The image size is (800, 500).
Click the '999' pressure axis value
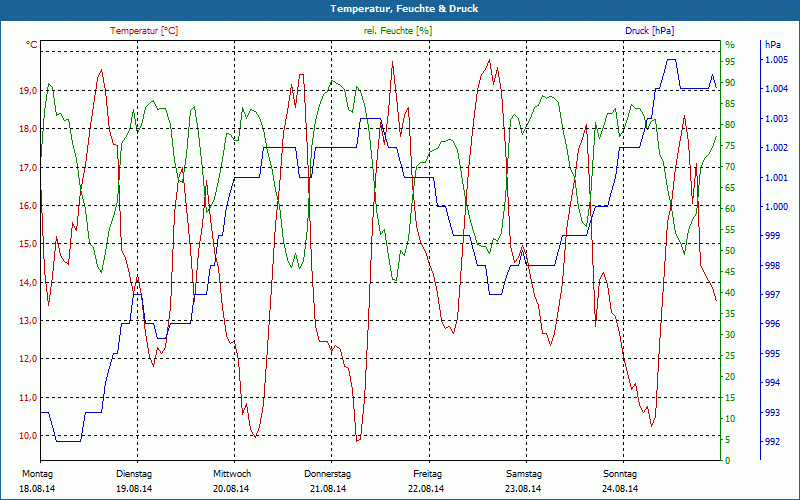[x=772, y=236]
